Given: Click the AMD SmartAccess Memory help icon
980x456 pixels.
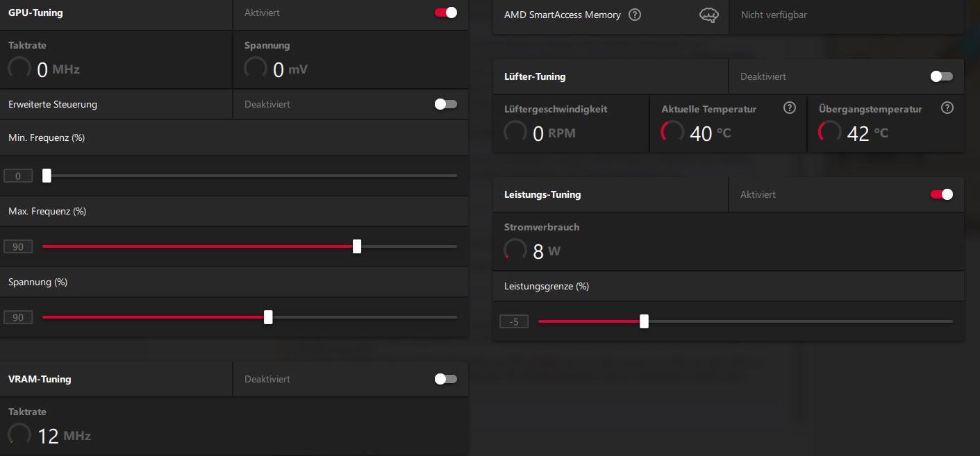Looking at the screenshot, I should coord(634,15).
